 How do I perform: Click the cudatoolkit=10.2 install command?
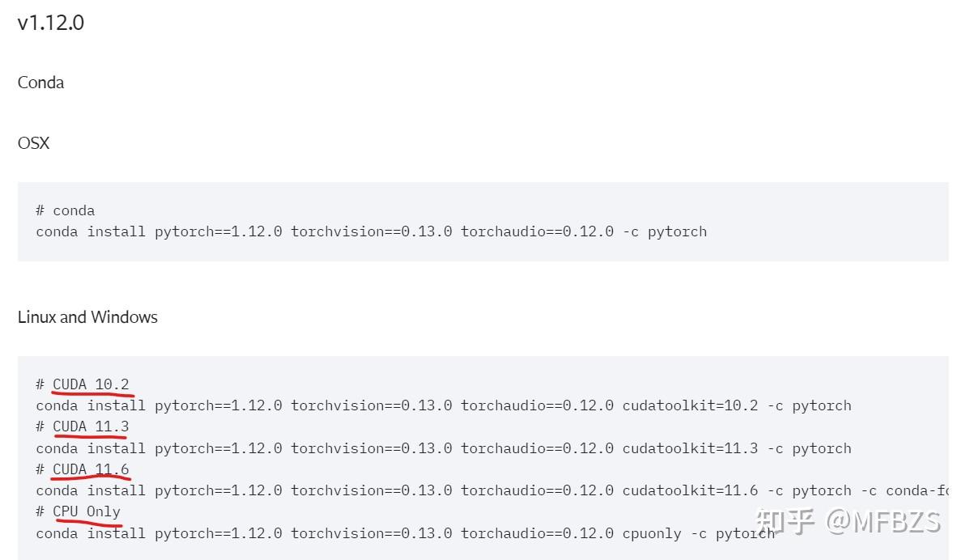click(444, 406)
